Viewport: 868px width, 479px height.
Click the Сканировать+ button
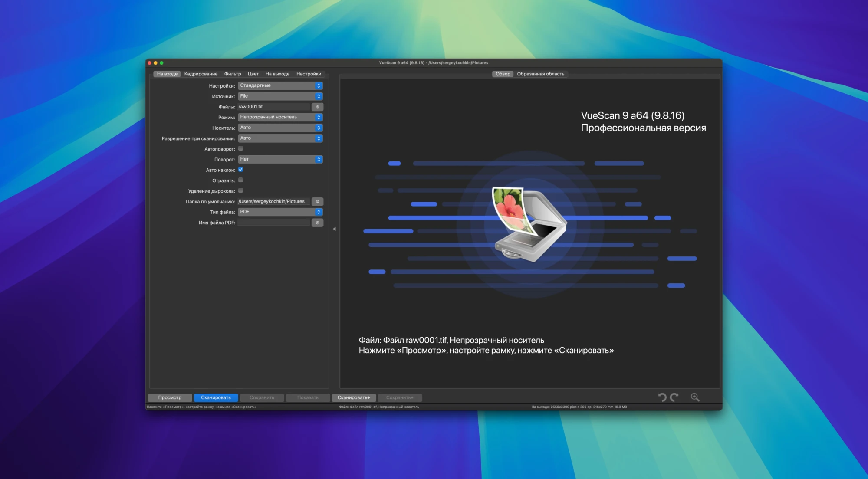(x=354, y=397)
